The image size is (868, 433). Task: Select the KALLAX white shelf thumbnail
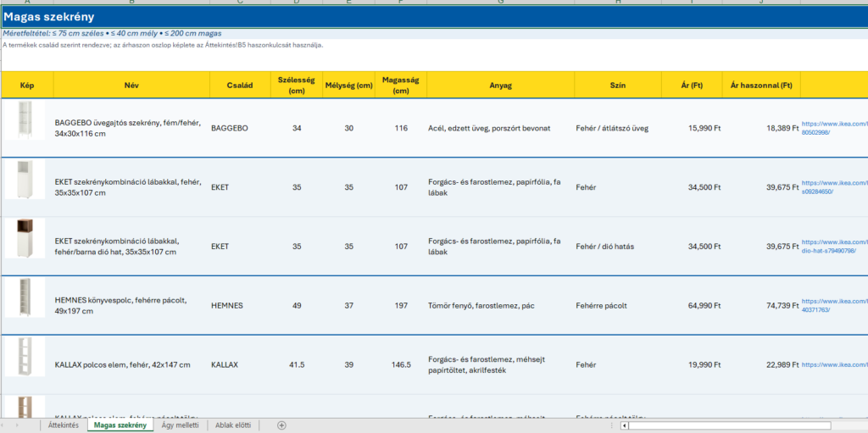click(x=25, y=357)
